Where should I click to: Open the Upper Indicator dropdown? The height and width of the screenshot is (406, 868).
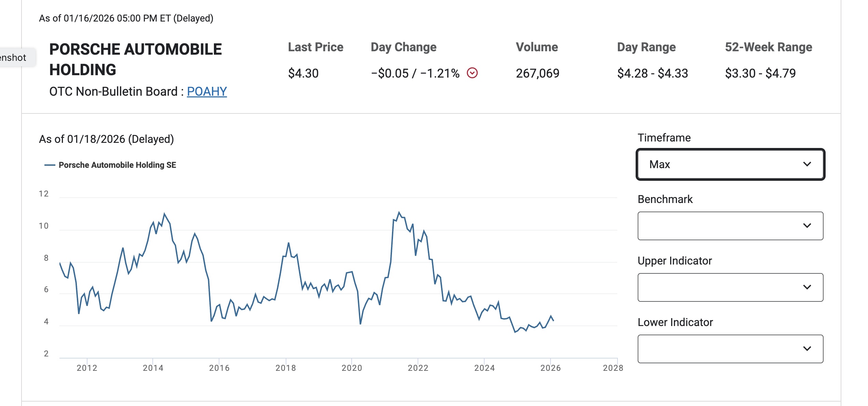pyautogui.click(x=730, y=287)
